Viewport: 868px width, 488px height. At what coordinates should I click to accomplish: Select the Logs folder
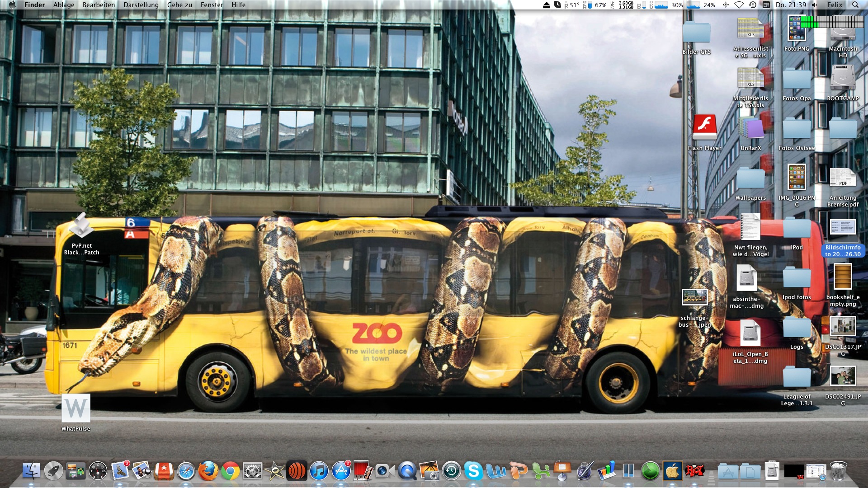pyautogui.click(x=797, y=333)
